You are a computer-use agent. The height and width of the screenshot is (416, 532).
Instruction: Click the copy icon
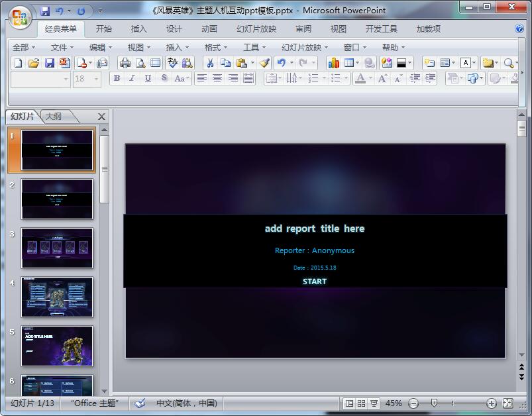(x=225, y=63)
